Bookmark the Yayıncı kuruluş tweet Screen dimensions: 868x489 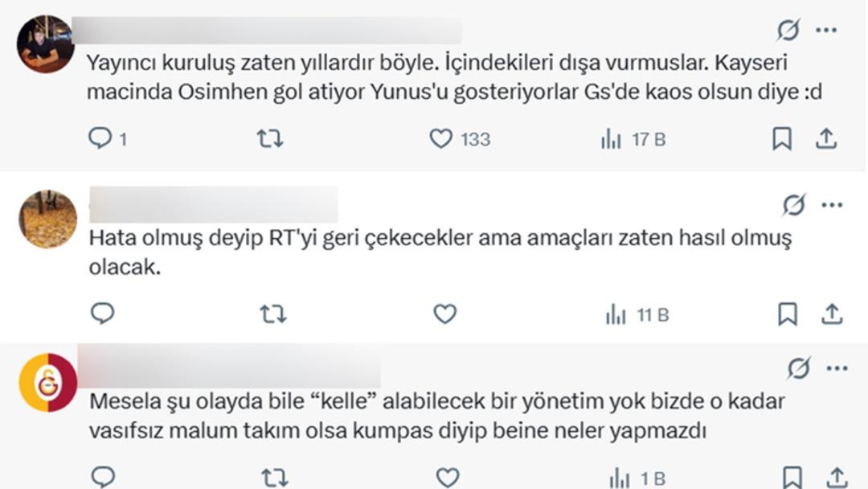point(781,139)
